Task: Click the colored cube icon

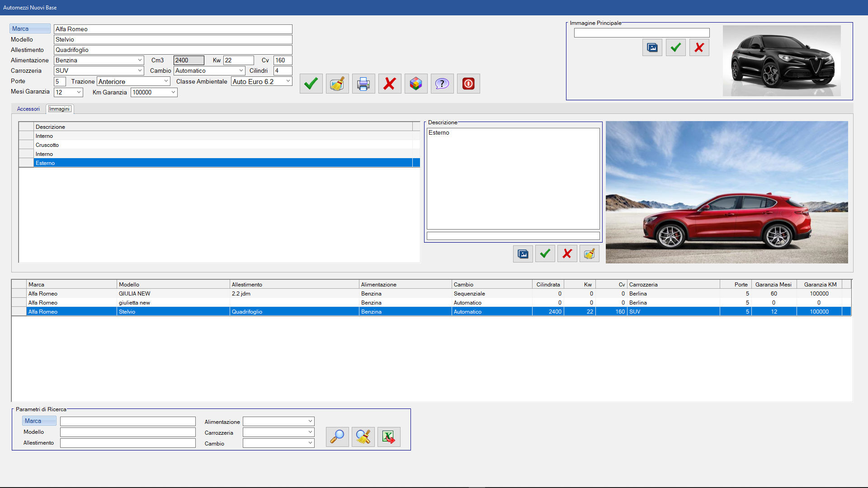Action: coord(416,84)
